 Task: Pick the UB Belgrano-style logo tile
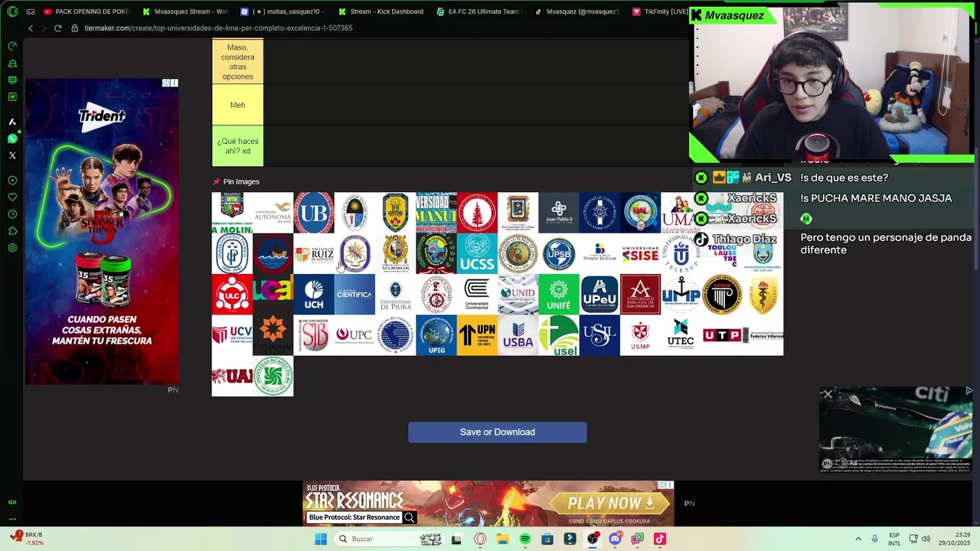[x=314, y=213]
